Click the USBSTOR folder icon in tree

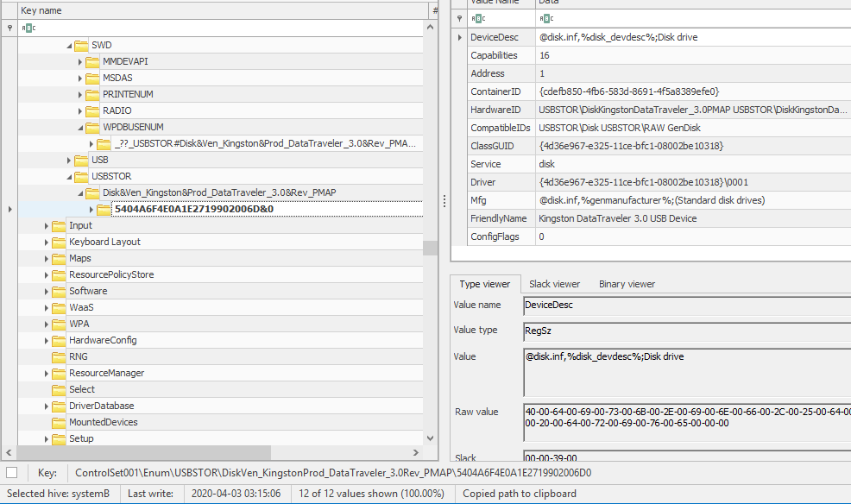coord(81,176)
